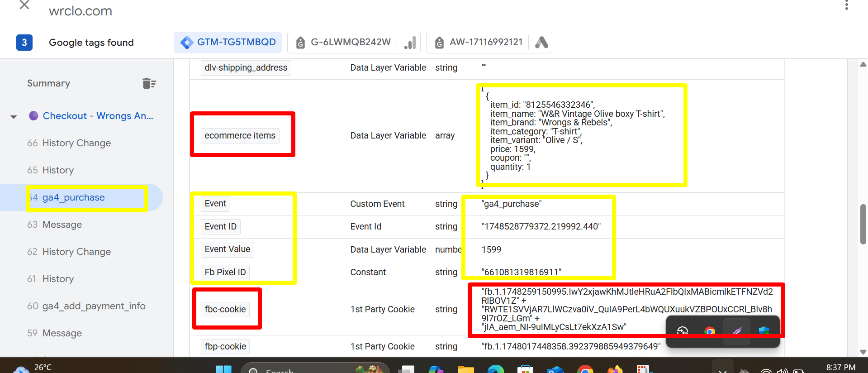Click the item_name W&R Vintage Olive line

point(578,114)
